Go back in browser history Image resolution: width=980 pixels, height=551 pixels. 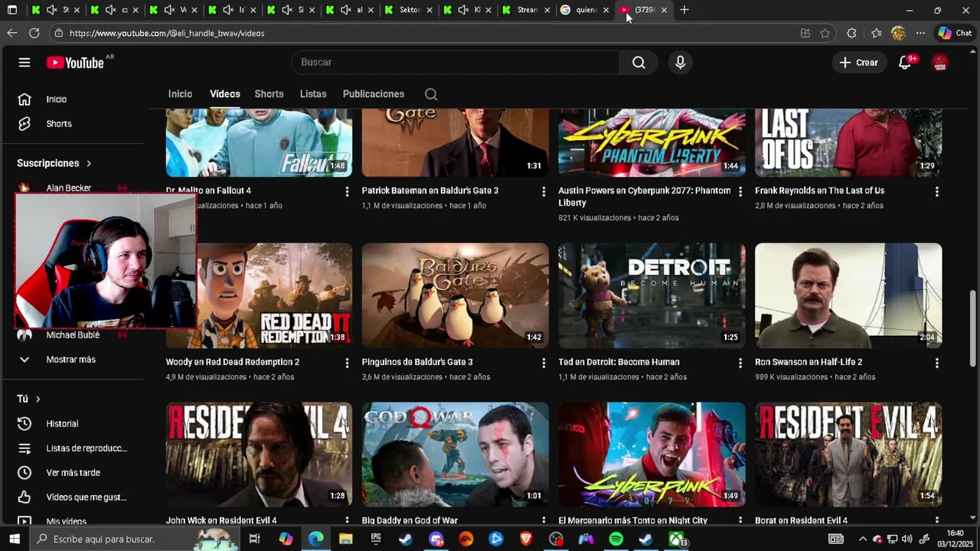tap(11, 33)
